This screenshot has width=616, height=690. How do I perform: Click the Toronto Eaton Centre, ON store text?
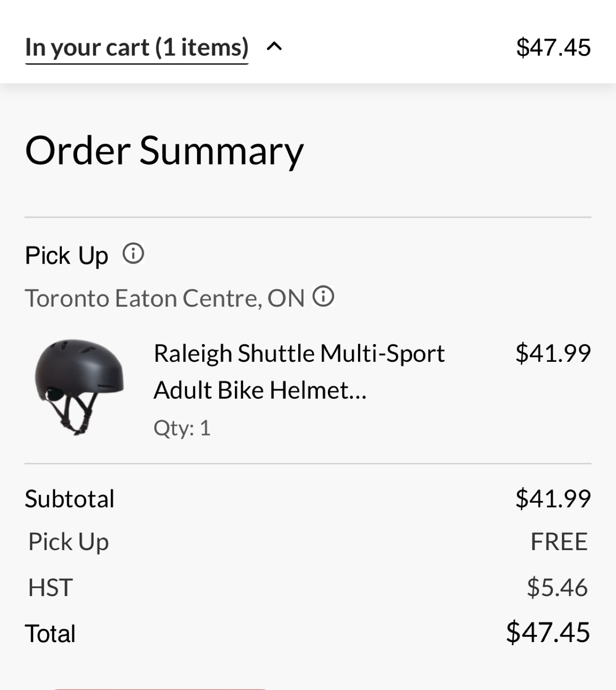(164, 298)
